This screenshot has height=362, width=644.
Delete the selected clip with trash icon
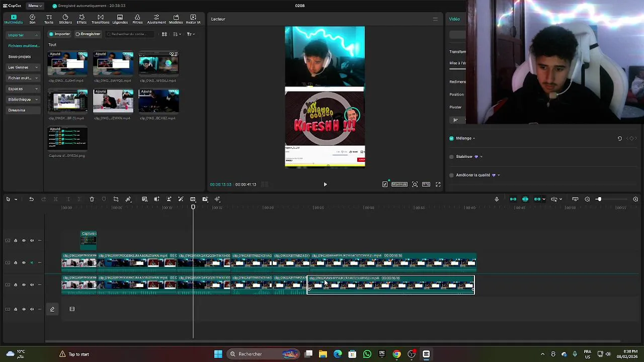click(92, 200)
